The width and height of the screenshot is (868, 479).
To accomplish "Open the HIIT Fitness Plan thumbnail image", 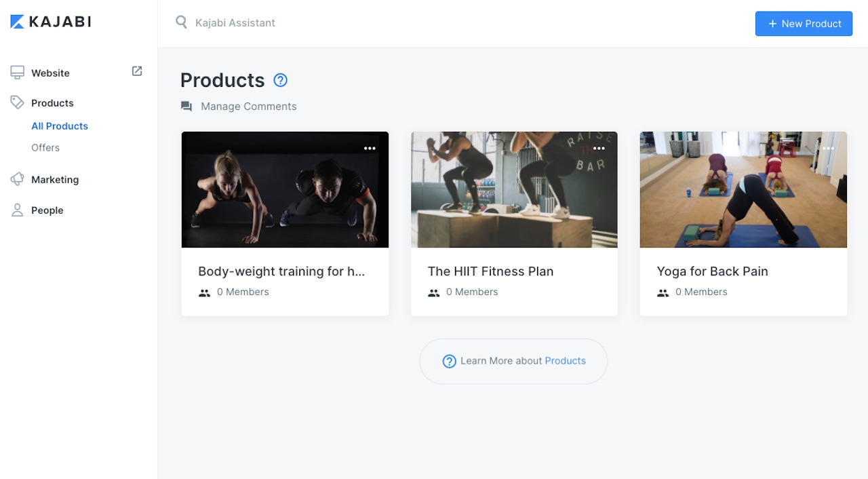I will [x=513, y=189].
